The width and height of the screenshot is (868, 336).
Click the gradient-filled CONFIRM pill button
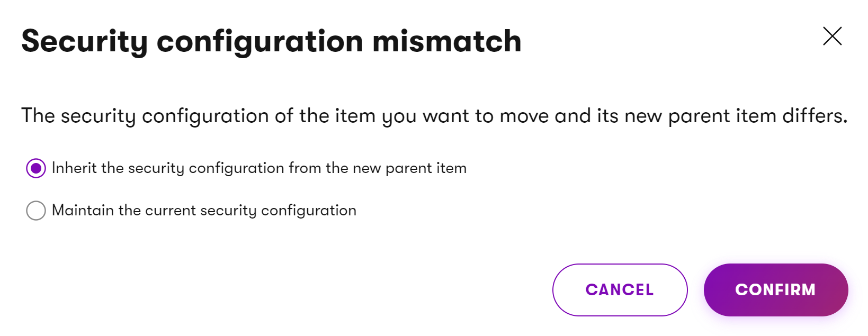(775, 290)
